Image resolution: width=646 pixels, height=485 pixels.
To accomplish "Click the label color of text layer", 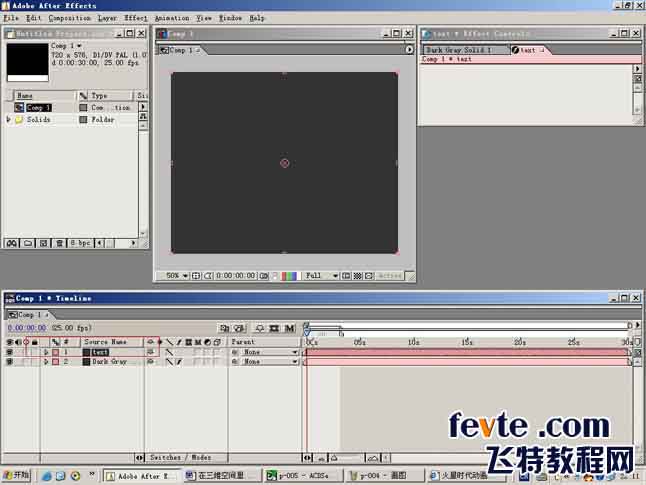I will (56, 352).
